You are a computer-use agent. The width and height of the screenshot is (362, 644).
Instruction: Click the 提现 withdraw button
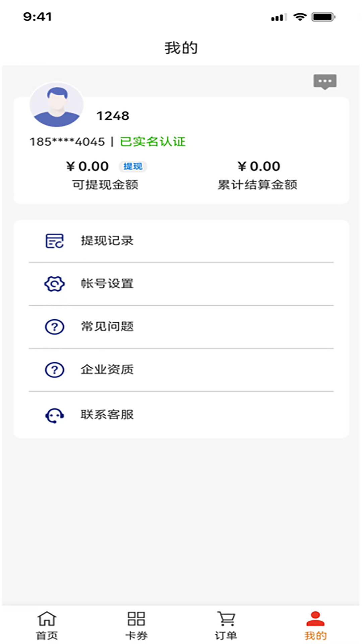click(133, 166)
